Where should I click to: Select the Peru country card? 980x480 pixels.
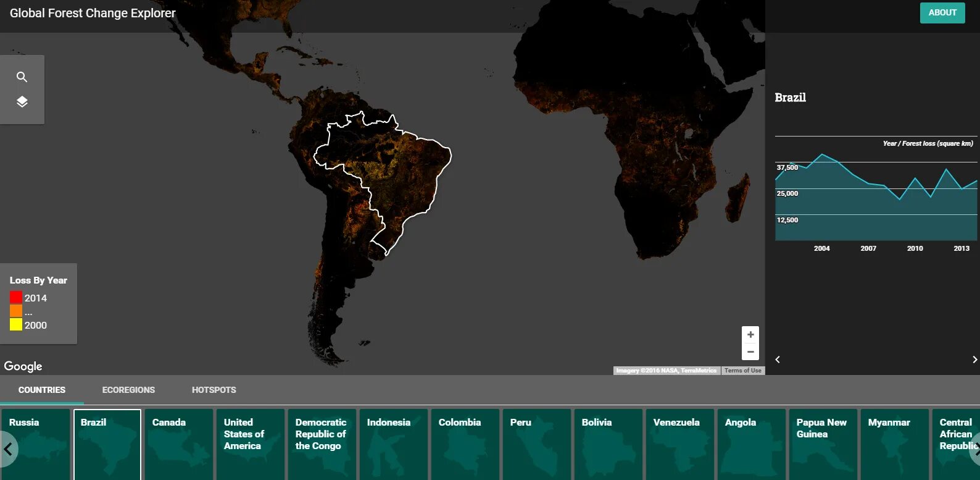537,444
